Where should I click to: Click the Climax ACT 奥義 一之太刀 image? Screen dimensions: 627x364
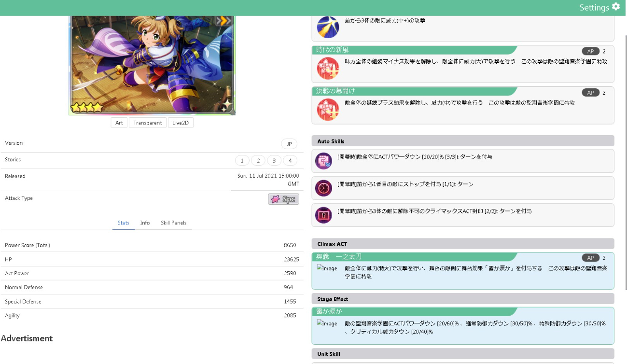tap(327, 268)
